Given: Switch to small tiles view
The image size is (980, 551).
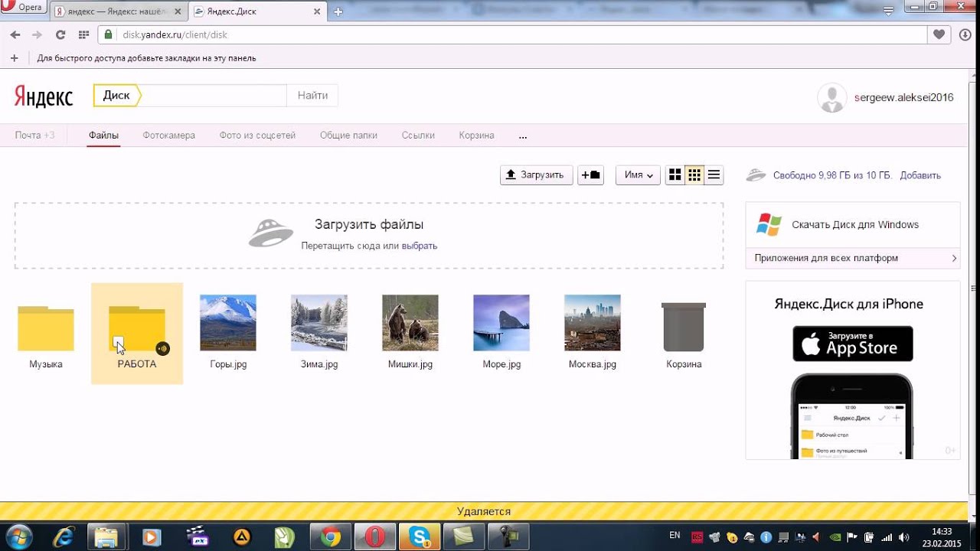Looking at the screenshot, I should [694, 175].
